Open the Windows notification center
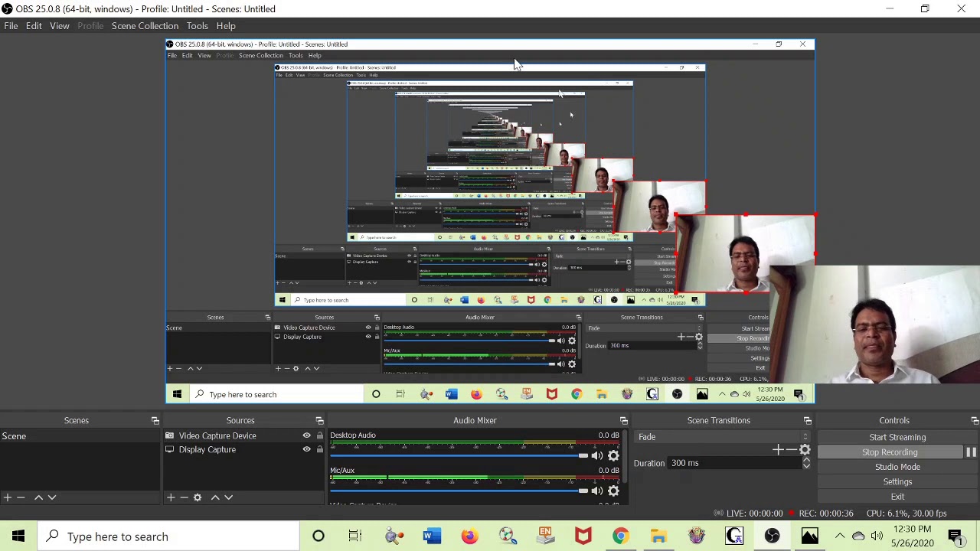Image resolution: width=980 pixels, height=551 pixels. coord(955,536)
